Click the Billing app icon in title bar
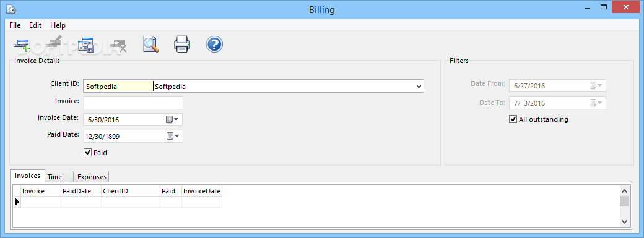The width and height of the screenshot is (644, 238). coord(11,9)
